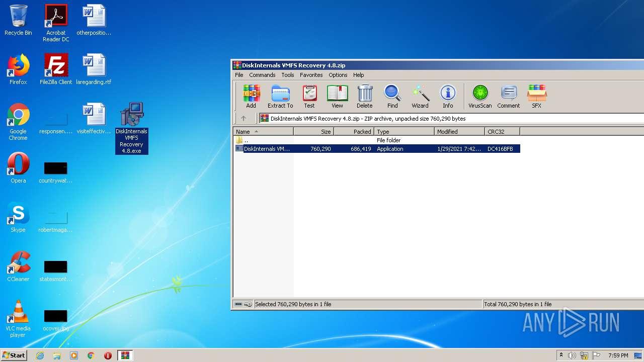Click the Skype desktop icon
The image size is (644, 362).
pos(18,217)
